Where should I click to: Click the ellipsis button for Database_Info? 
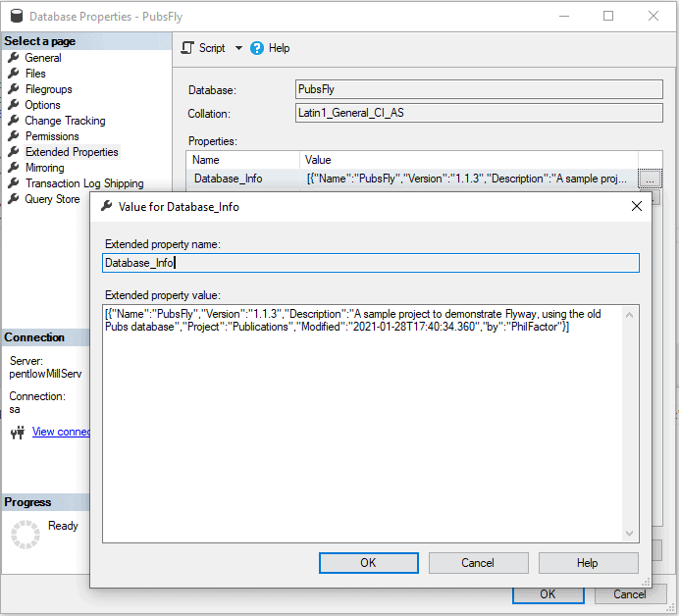point(650,179)
